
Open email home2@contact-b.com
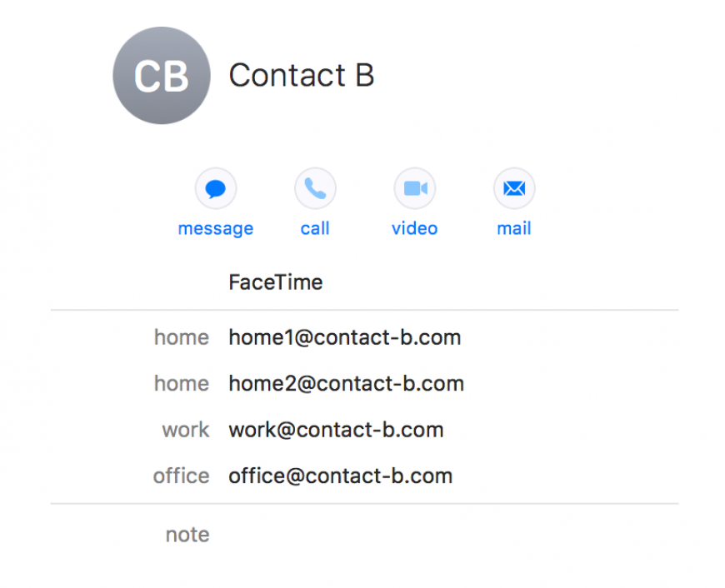point(347,384)
